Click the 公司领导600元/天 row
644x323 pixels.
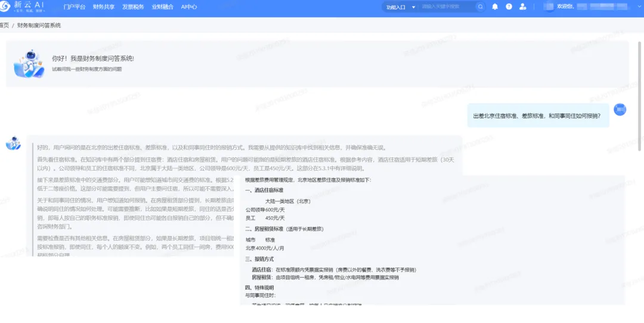point(265,210)
